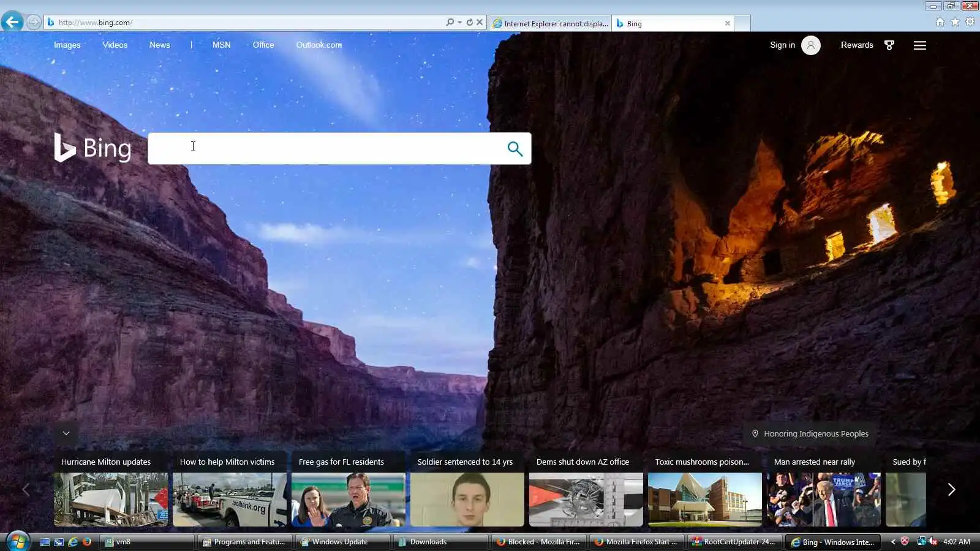Open 'Man arrested near rally' headline
Image resolution: width=980 pixels, height=551 pixels.
click(815, 462)
